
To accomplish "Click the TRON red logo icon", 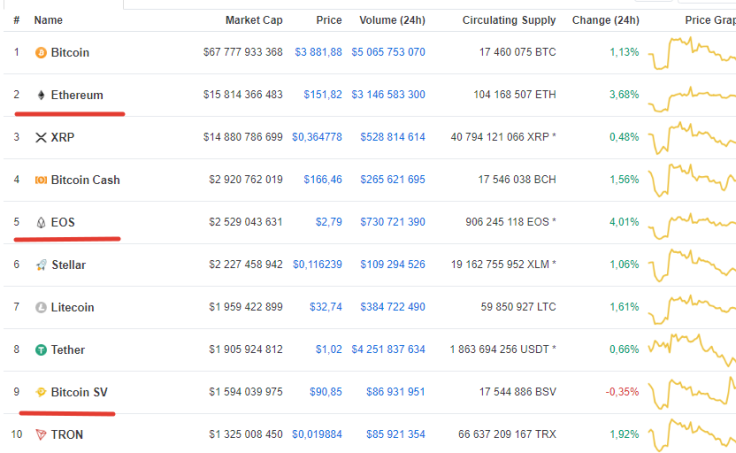I will click(41, 435).
